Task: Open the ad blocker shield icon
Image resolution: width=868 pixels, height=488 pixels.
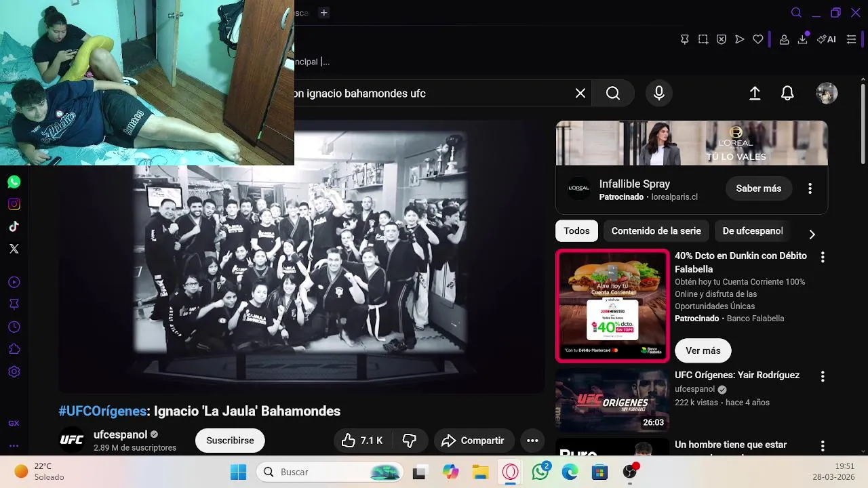Action: pos(722,39)
